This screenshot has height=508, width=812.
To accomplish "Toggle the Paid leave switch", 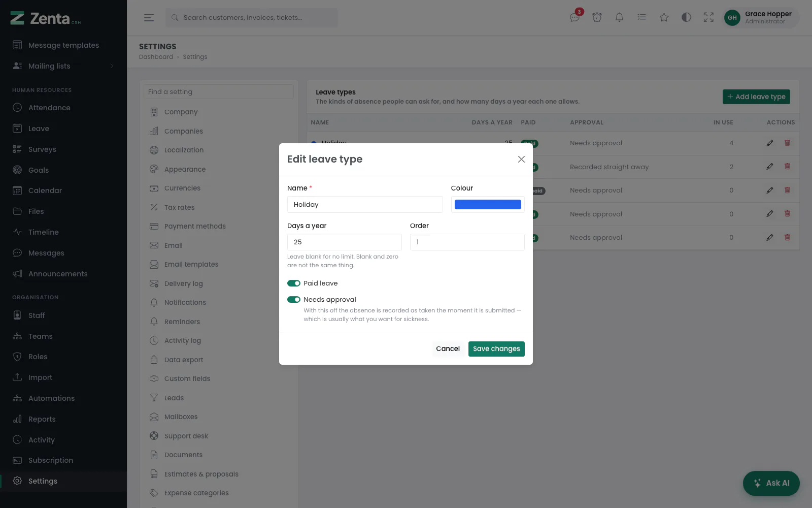I will (294, 283).
